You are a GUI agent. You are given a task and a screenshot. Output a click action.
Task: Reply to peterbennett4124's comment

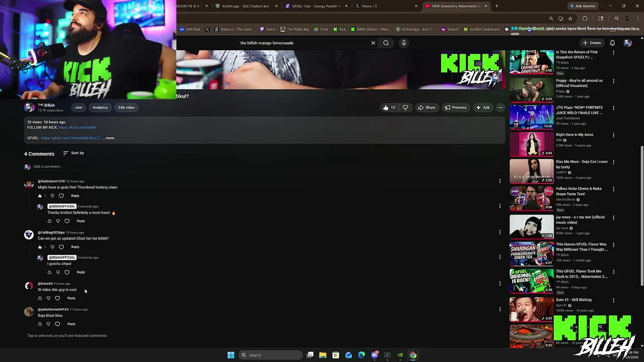[71, 324]
